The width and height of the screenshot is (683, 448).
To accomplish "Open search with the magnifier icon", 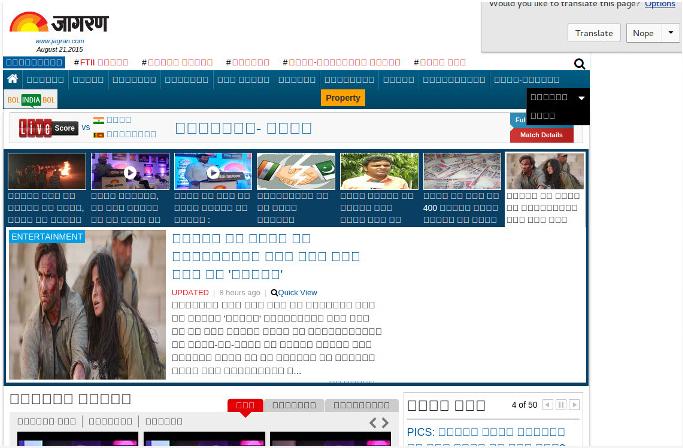I will point(579,64).
